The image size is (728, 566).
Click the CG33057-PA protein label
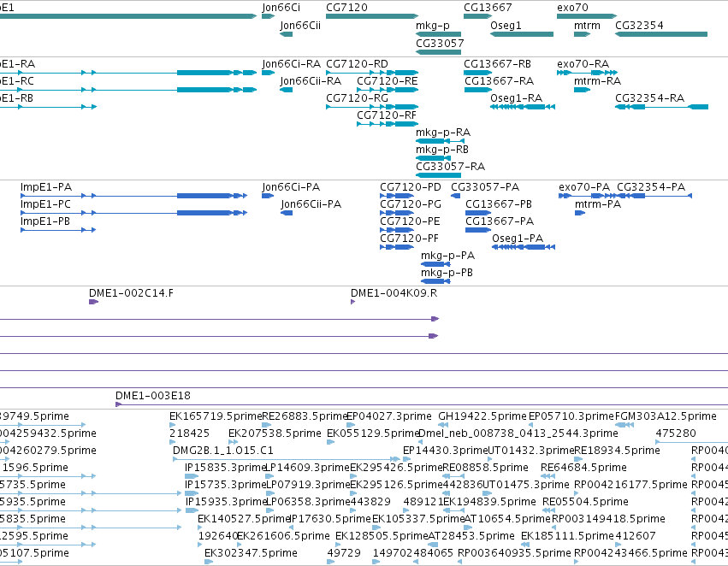[x=485, y=187]
